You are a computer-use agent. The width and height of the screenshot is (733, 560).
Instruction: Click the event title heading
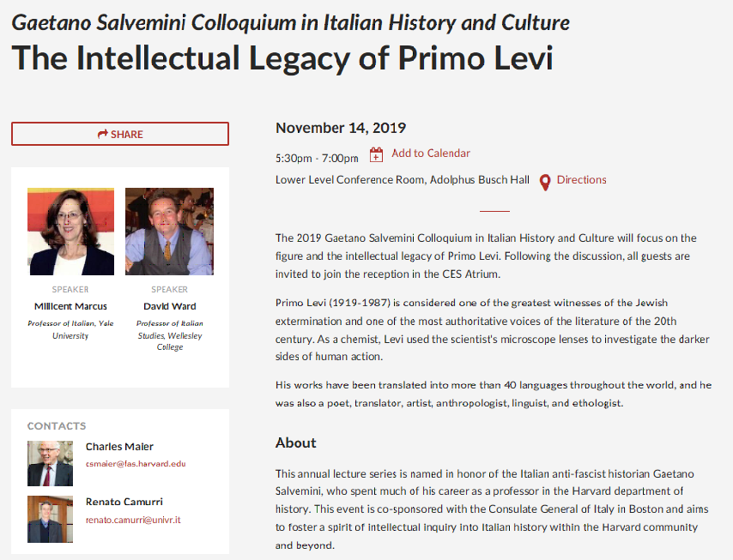pyautogui.click(x=282, y=58)
